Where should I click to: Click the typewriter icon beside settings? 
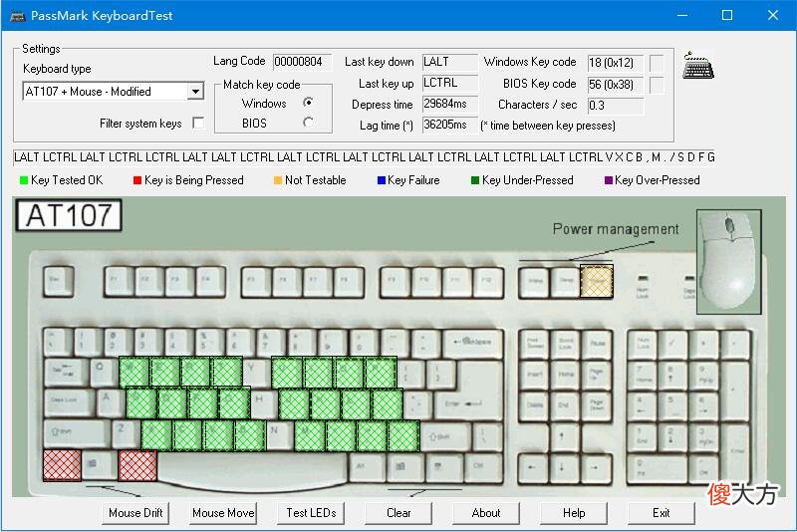coord(698,65)
